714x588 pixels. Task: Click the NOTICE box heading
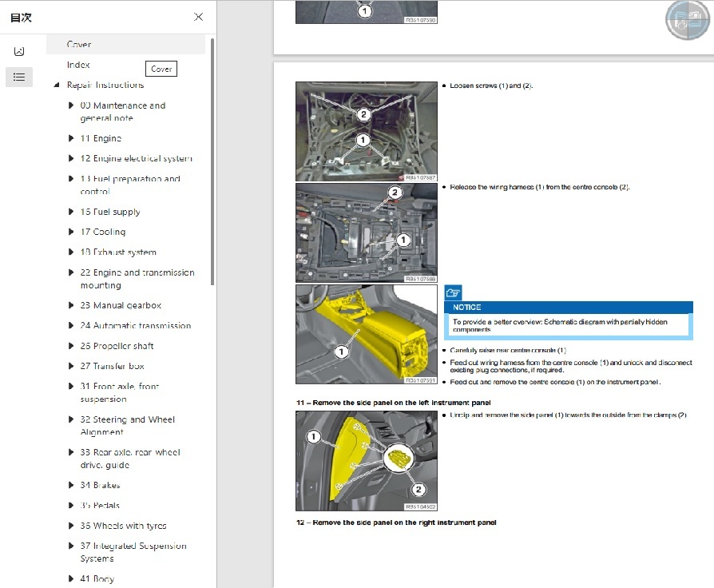click(x=569, y=308)
